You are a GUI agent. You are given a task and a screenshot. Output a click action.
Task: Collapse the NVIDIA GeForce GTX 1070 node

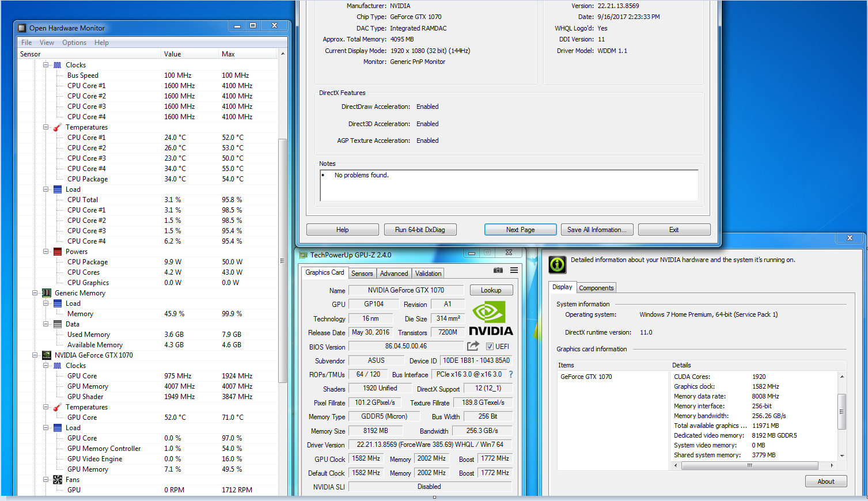click(x=35, y=355)
